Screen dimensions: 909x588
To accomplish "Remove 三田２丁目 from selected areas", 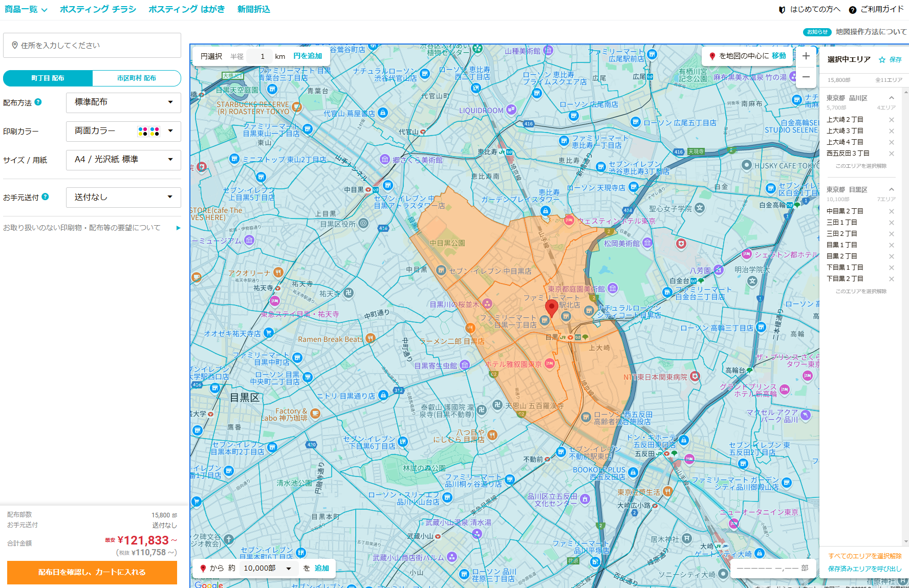I will [x=891, y=234].
